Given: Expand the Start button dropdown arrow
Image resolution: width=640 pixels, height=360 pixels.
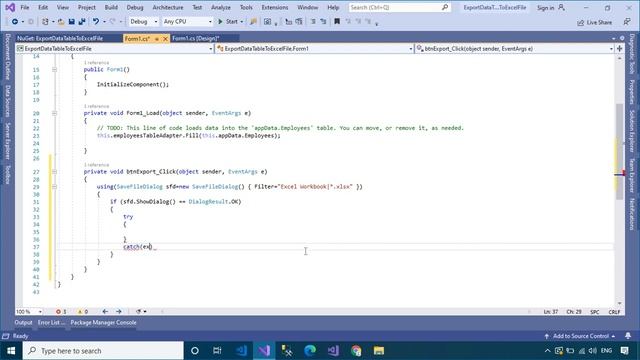Looking at the screenshot, I should click(x=242, y=22).
